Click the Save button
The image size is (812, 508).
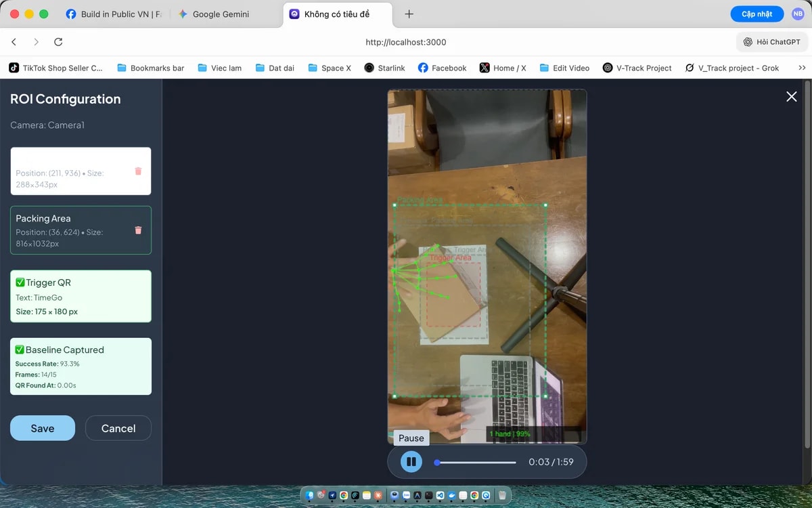point(42,428)
